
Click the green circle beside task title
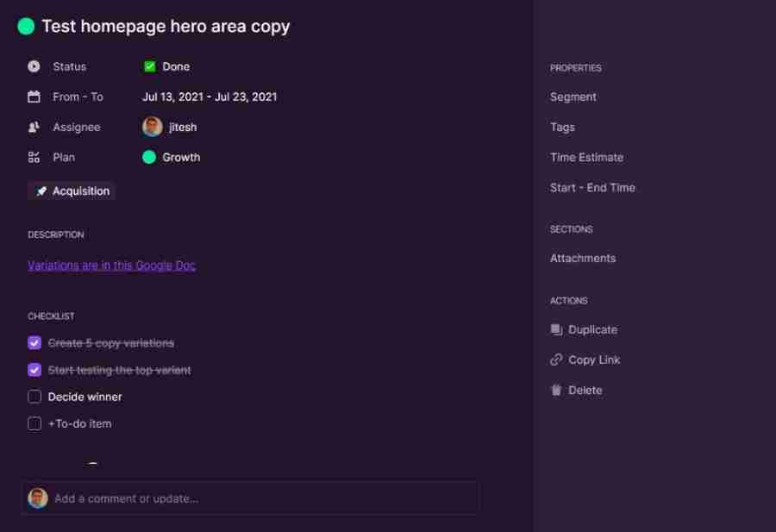click(x=26, y=26)
